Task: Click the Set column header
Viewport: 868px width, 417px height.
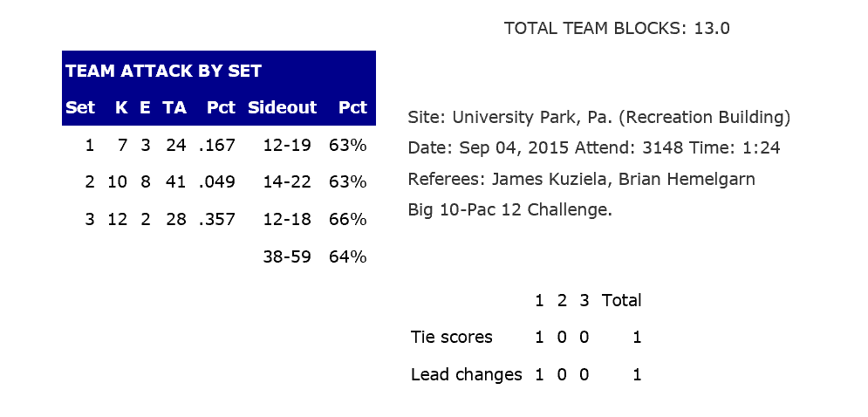Action: (x=79, y=108)
